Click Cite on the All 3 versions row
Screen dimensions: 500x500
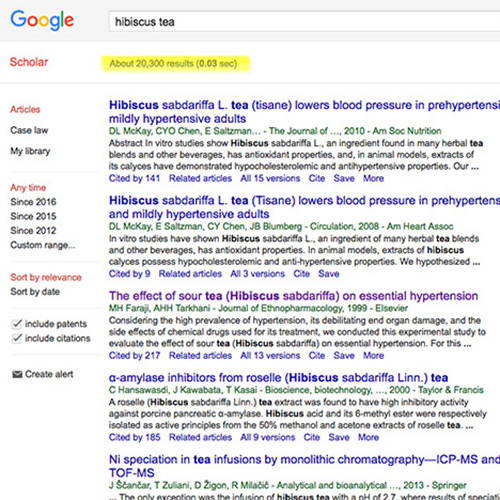tap(302, 274)
